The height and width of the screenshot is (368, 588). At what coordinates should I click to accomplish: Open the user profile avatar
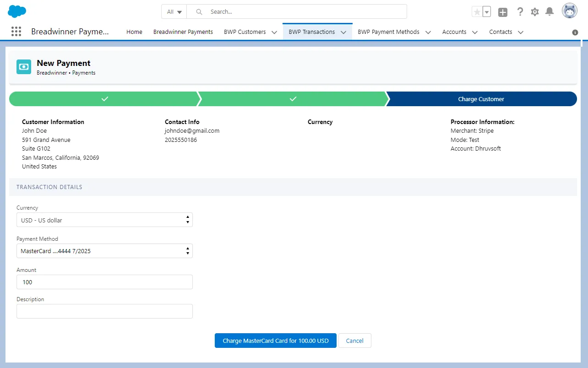[570, 11]
